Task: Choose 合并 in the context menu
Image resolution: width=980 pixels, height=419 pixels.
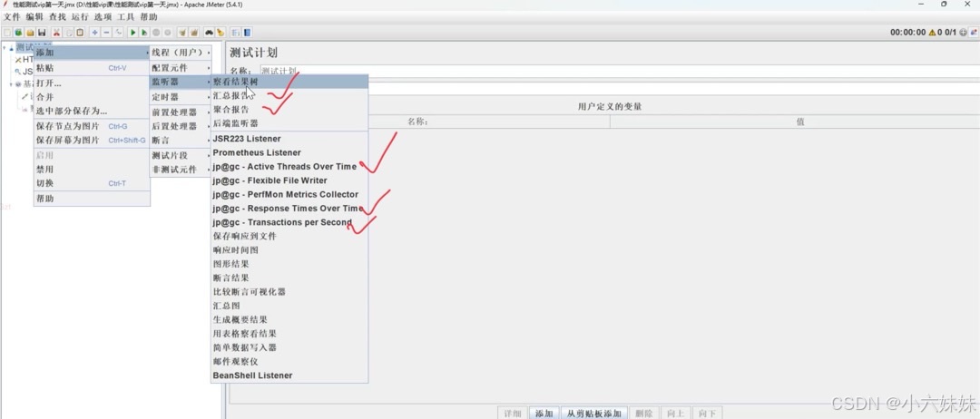Action: 92,97
